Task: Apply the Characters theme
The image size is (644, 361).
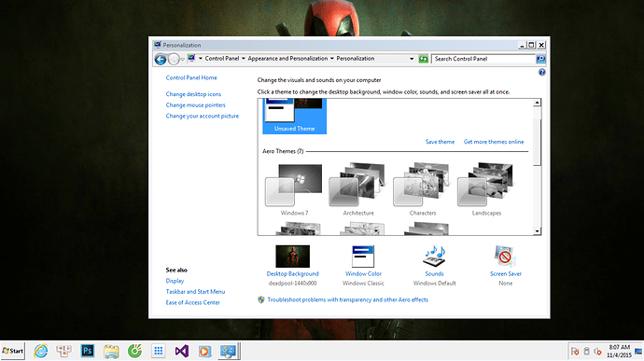Action: pyautogui.click(x=422, y=190)
